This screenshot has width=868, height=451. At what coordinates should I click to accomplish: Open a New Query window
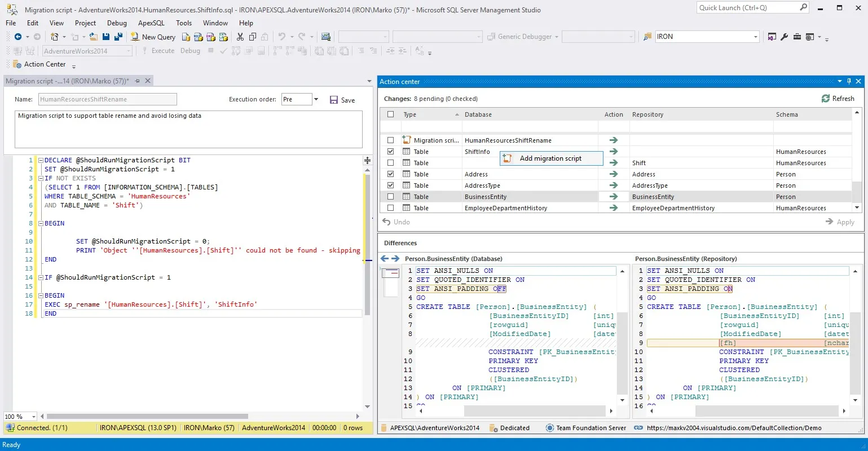[x=153, y=36]
